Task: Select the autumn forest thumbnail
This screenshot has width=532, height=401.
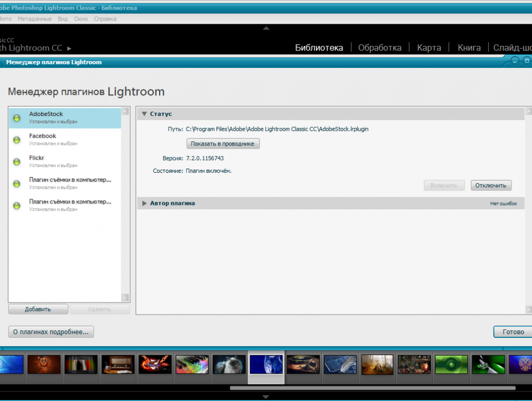Action: pos(377,365)
